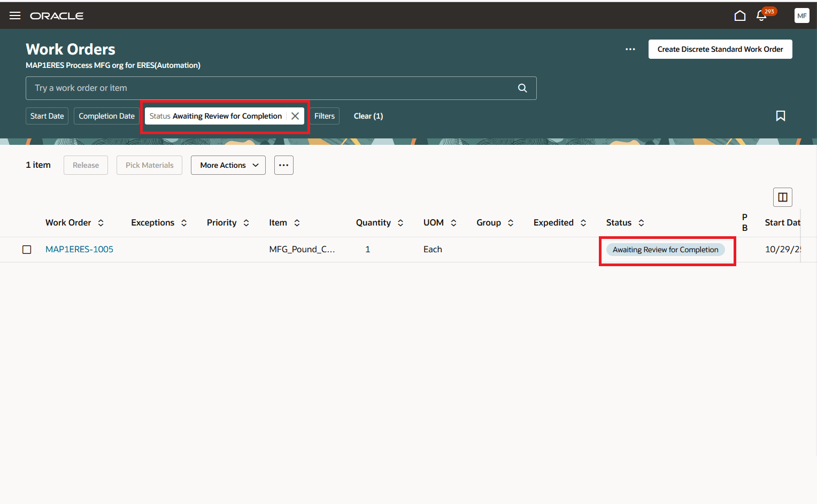
Task: Click the Work Orders page title
Action: tap(71, 49)
